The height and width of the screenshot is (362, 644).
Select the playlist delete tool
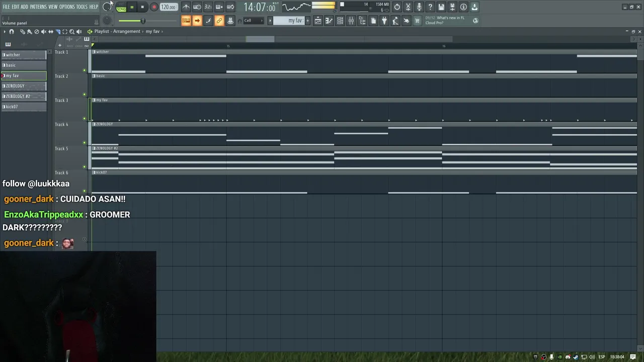36,31
